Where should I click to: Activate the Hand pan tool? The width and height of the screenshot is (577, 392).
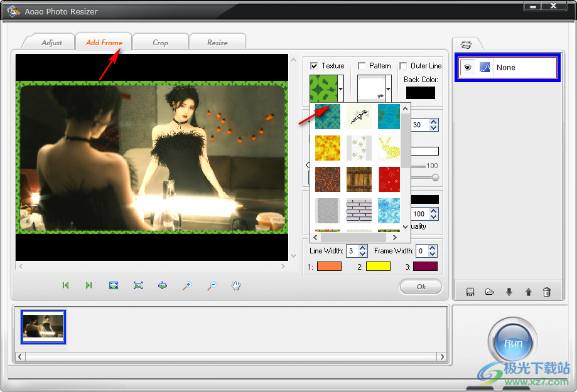click(235, 285)
